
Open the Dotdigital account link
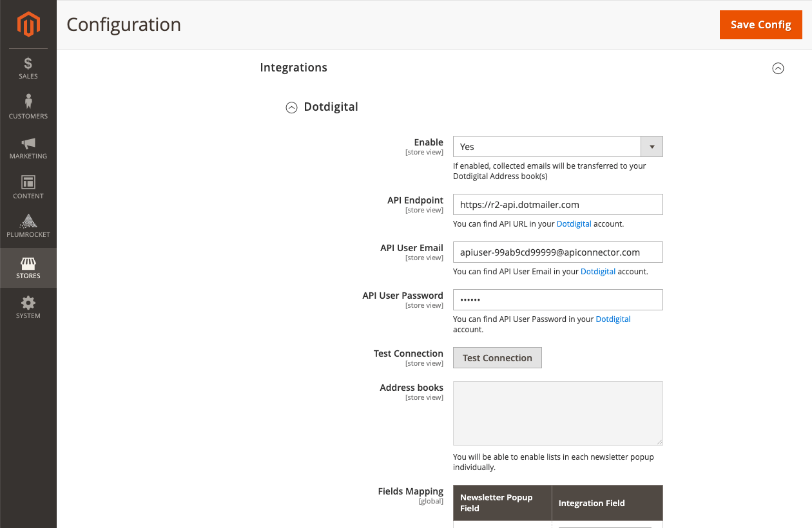click(x=574, y=223)
